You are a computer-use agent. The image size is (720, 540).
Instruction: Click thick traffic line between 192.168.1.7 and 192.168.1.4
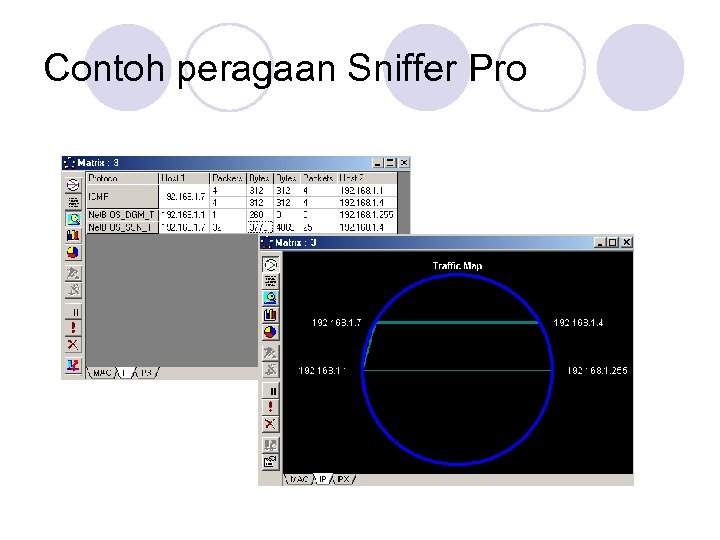tap(457, 323)
